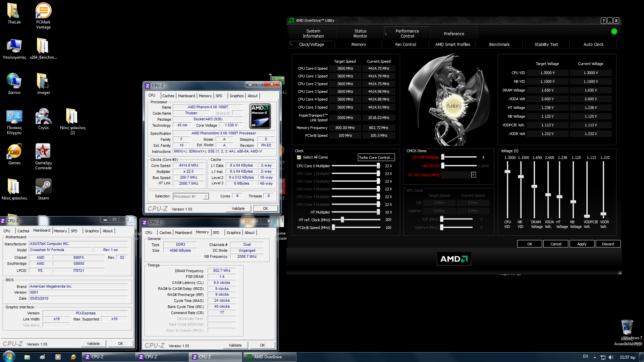
Task: Switch to Clock/Voltage subtab
Action: pyautogui.click(x=311, y=45)
